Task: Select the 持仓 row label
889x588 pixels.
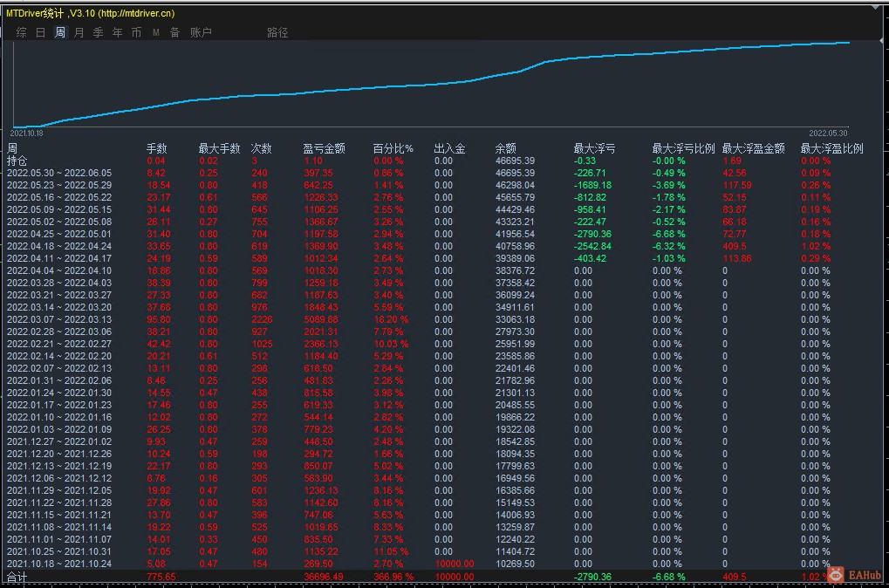Action: pos(17,161)
